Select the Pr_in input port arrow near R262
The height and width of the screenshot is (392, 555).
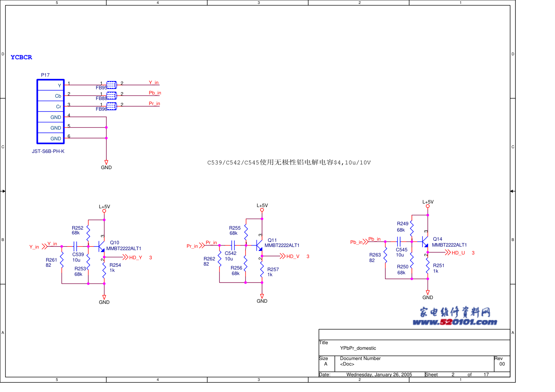(x=202, y=246)
